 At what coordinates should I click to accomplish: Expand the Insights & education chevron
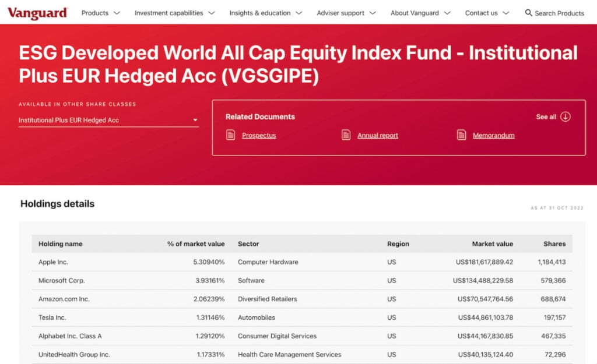(299, 13)
